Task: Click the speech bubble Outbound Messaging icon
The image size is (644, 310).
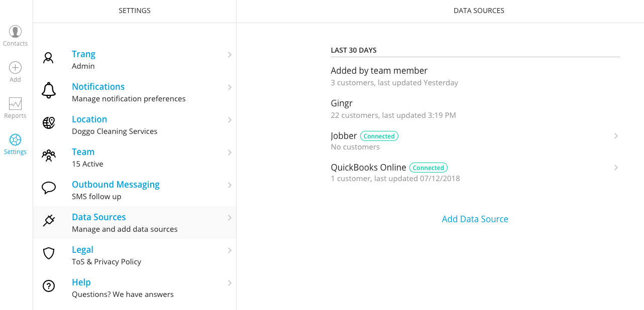Action: tap(49, 188)
